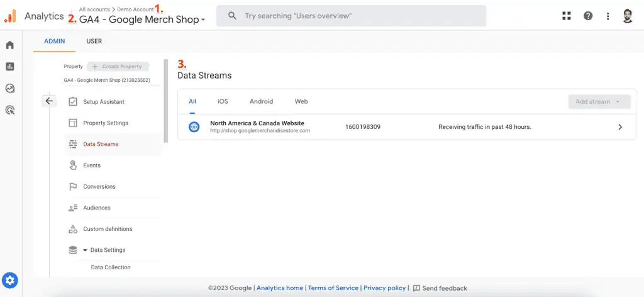Image resolution: width=644 pixels, height=297 pixels.
Task: Open the Explore icon in sidebar
Action: [10, 88]
